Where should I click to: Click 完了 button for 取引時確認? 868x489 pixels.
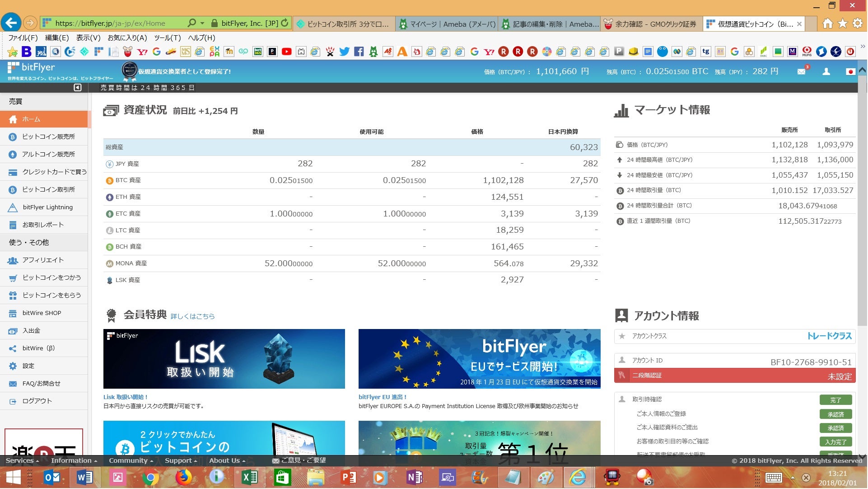[x=836, y=400]
